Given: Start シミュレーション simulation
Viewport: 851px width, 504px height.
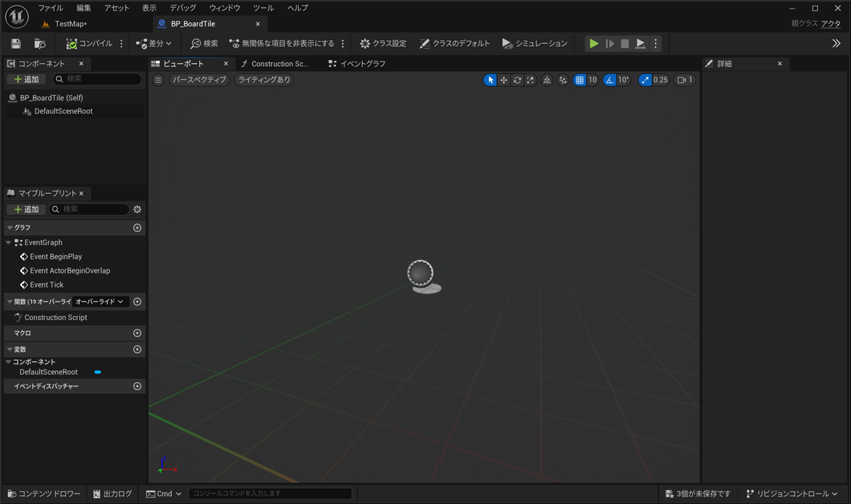Looking at the screenshot, I should 534,44.
